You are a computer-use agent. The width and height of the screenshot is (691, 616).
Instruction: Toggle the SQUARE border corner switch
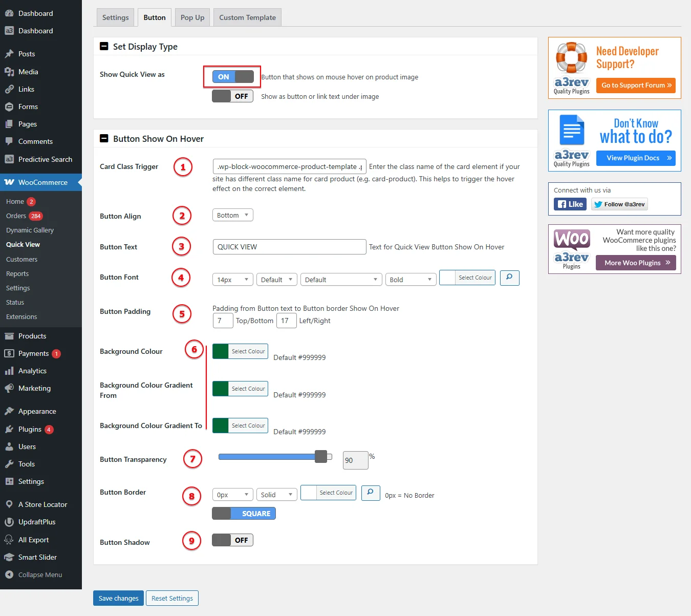click(244, 514)
